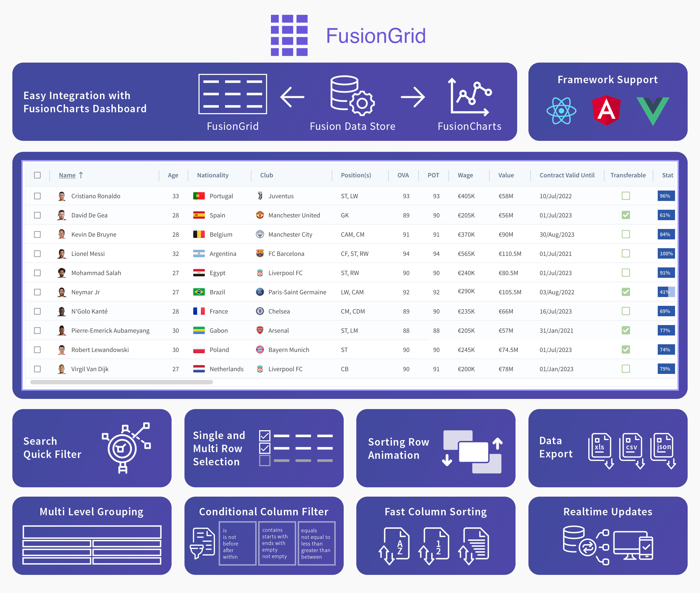This screenshot has height=593, width=700.
Task: Click the Sorting Row Animation cards icon
Action: (x=472, y=451)
